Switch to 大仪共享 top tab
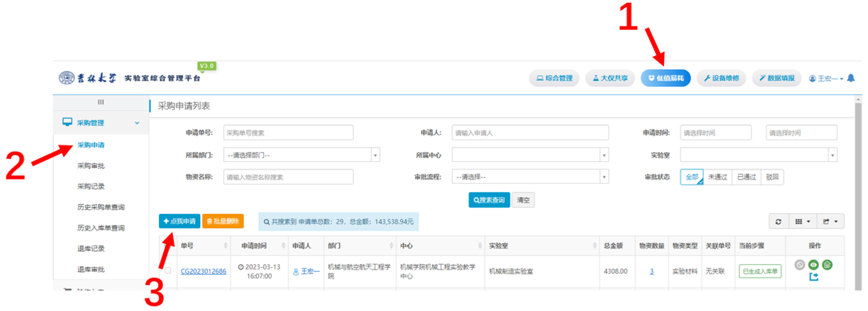Image resolution: width=868 pixels, height=311 pixels. 610,78
